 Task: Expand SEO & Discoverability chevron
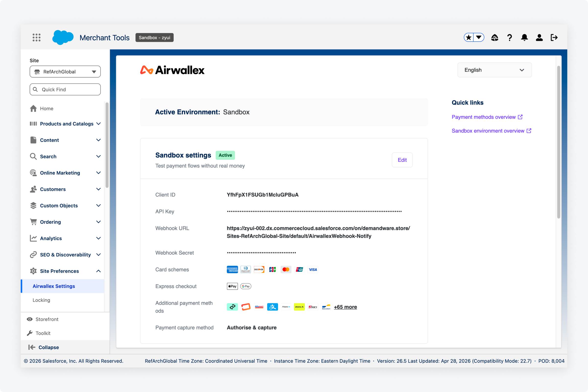(x=98, y=255)
